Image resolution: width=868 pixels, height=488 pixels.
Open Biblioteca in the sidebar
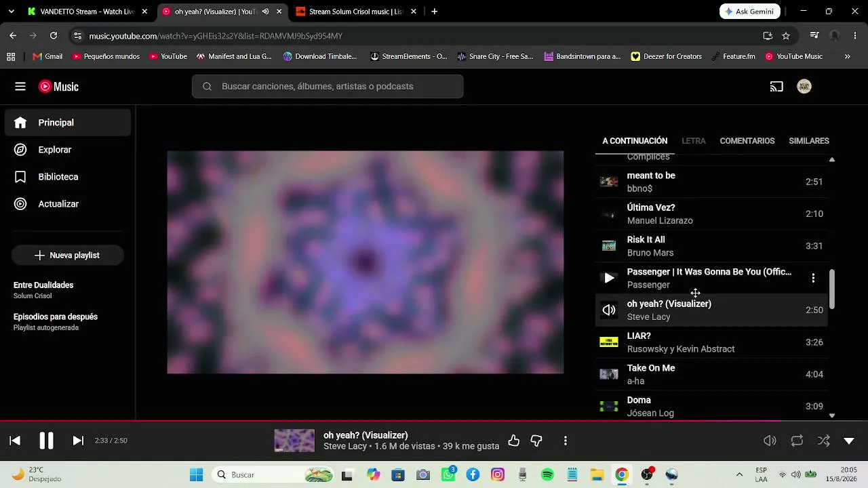point(68,177)
